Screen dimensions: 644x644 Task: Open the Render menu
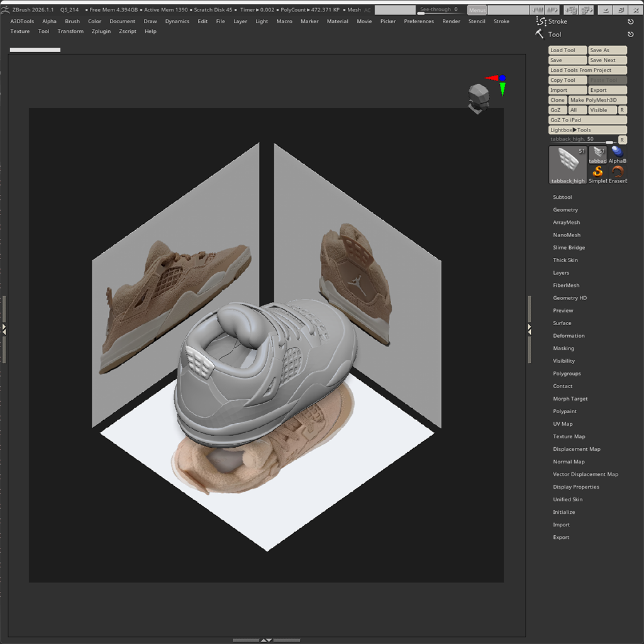click(x=451, y=21)
